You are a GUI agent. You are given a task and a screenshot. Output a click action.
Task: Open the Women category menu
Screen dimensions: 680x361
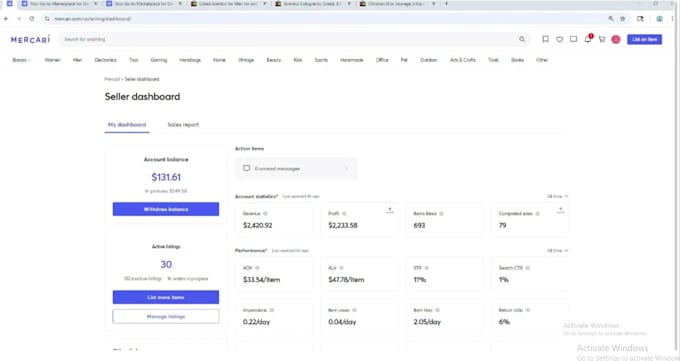pos(52,60)
